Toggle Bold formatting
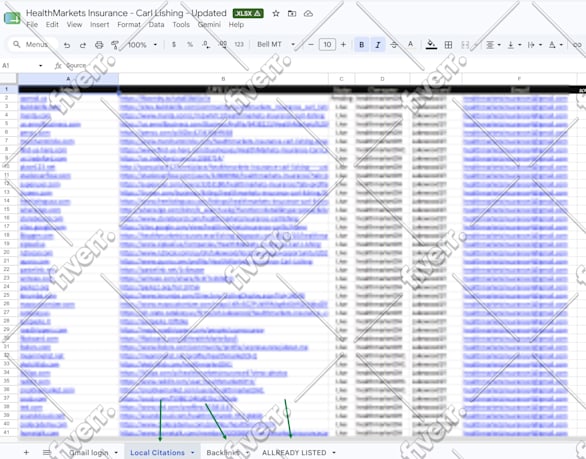The width and height of the screenshot is (586, 459). [x=361, y=45]
